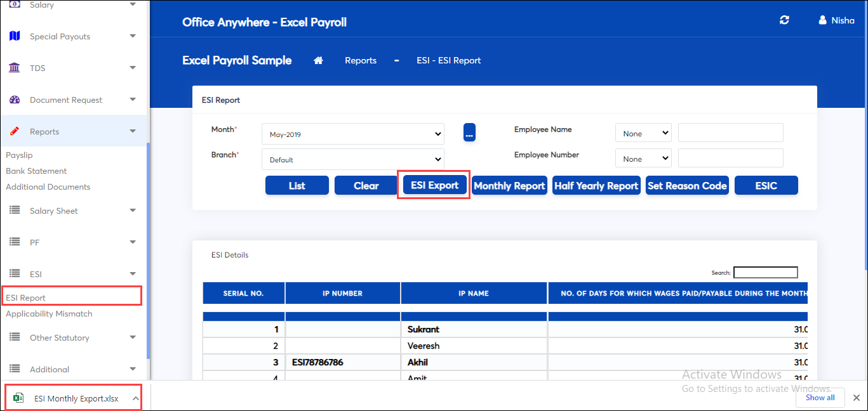Open the Employee Name filter dropdown
Viewport: 868px width, 411px height.
643,133
